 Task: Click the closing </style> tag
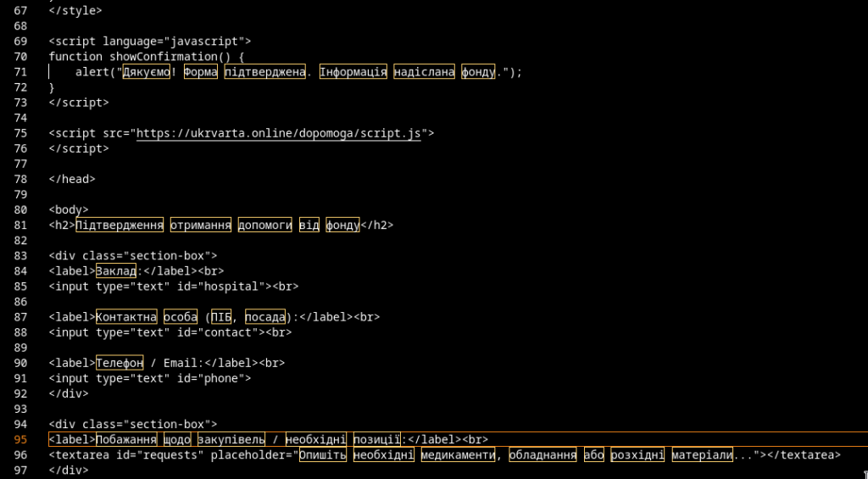(x=75, y=10)
